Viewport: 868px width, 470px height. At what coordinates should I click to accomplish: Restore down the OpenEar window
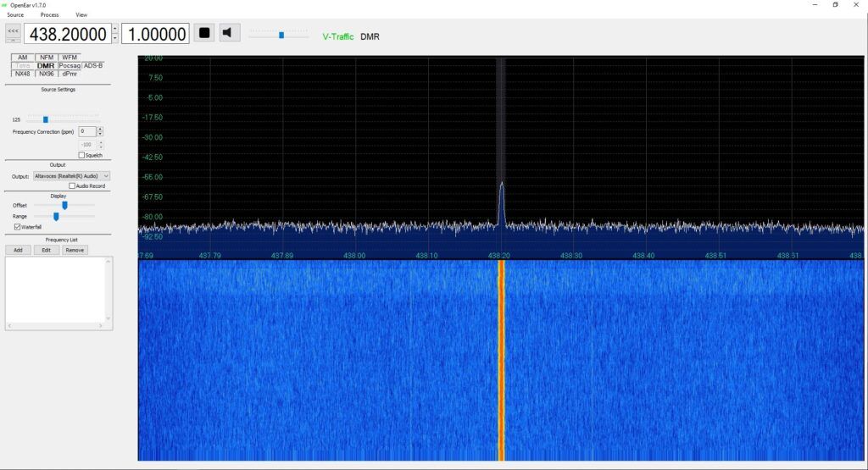coord(835,5)
